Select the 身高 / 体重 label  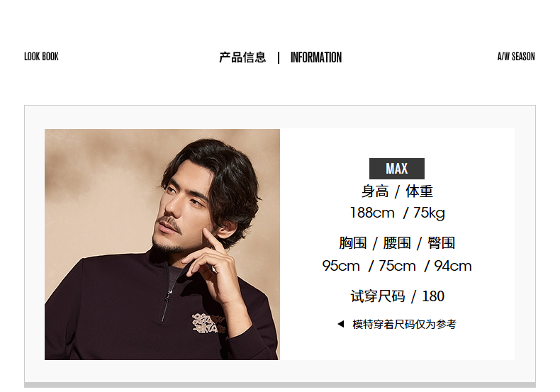coord(397,191)
